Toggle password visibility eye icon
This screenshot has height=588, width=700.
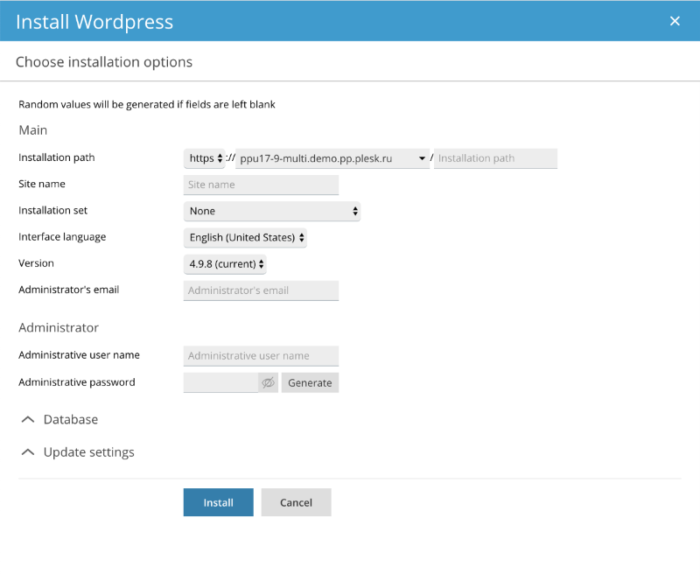pos(268,382)
